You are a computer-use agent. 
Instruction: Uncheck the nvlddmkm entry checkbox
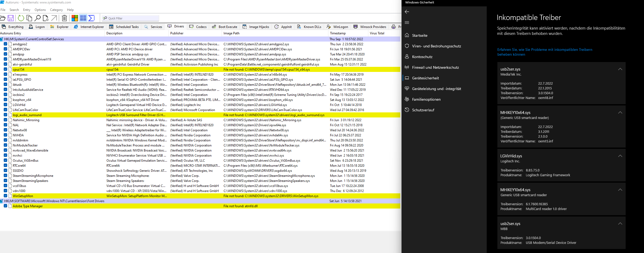[5, 140]
